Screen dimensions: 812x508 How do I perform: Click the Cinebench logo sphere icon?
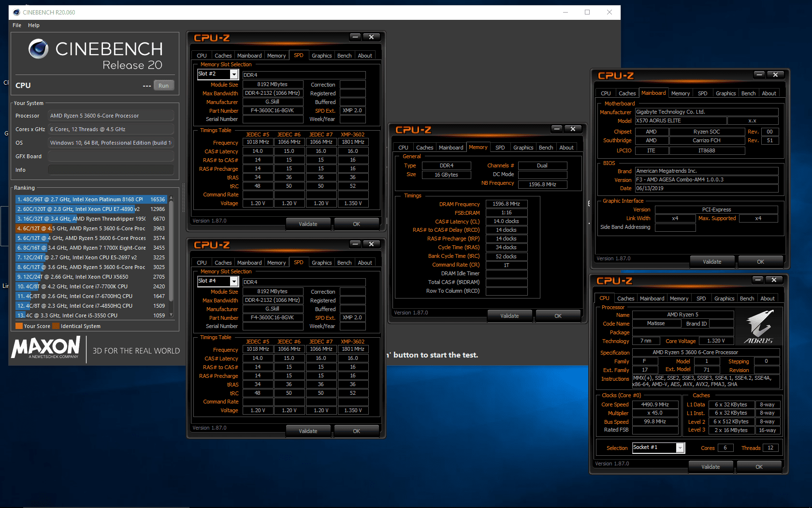pyautogui.click(x=38, y=48)
